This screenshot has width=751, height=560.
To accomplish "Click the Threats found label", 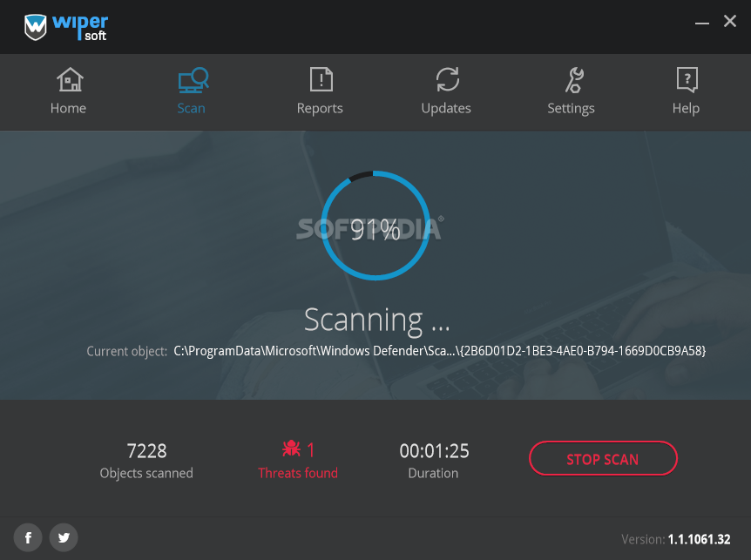I will tap(298, 474).
